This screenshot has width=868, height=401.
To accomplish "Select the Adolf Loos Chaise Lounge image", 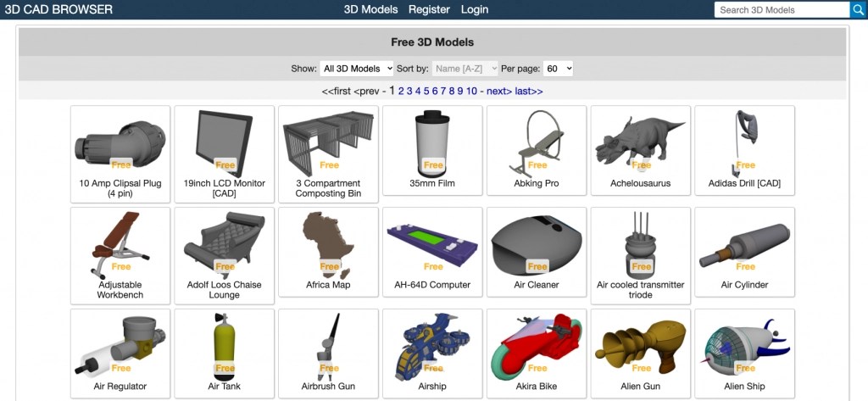I will (x=224, y=243).
